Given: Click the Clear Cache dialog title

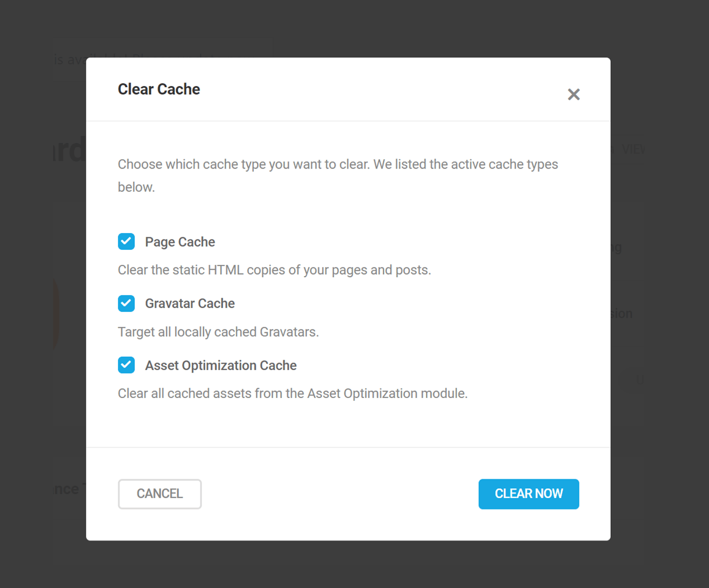Looking at the screenshot, I should pos(159,89).
